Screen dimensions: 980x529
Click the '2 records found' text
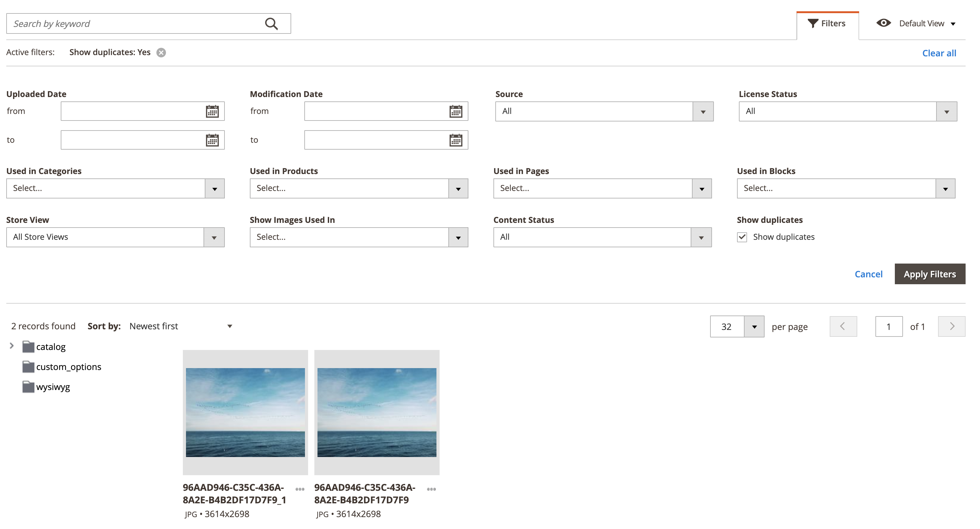44,326
